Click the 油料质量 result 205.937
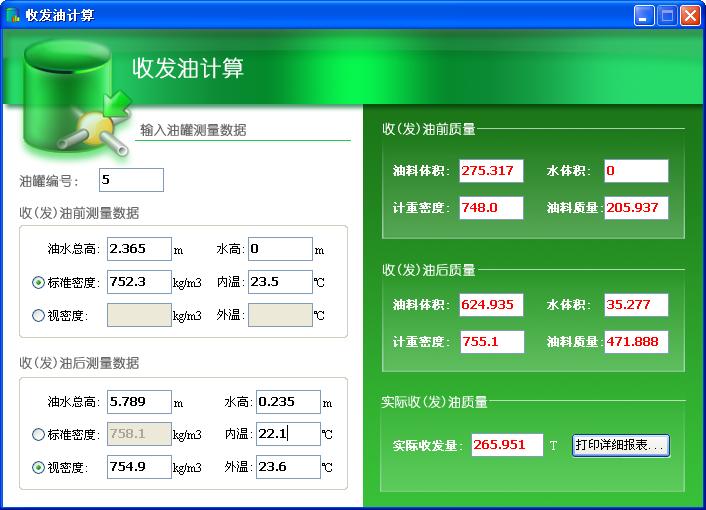This screenshot has height=510, width=706. click(x=636, y=208)
